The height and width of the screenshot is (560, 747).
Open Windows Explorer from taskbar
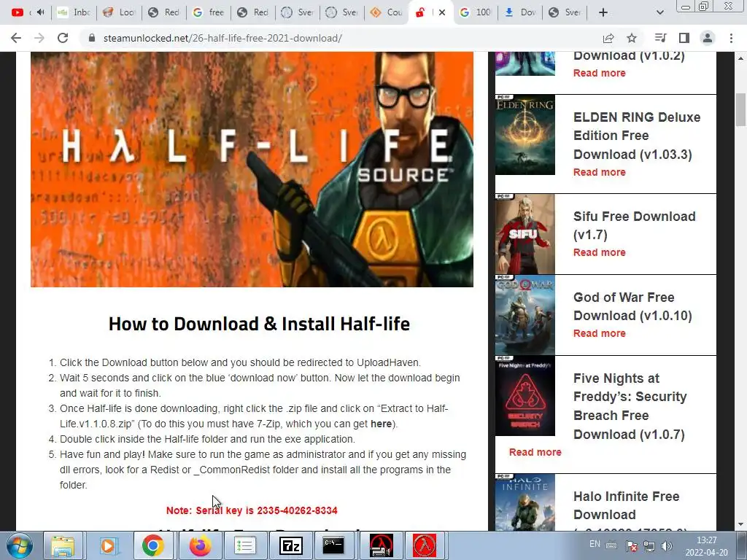pos(63,545)
